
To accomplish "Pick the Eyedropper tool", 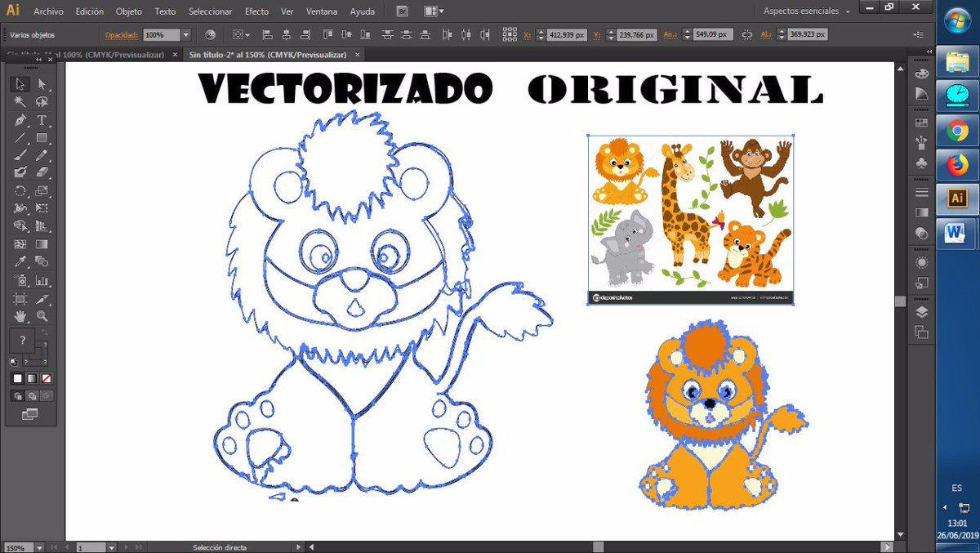I will tap(20, 261).
